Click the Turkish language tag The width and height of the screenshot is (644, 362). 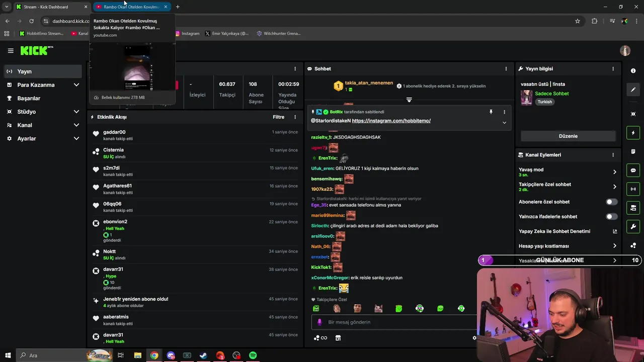click(545, 102)
